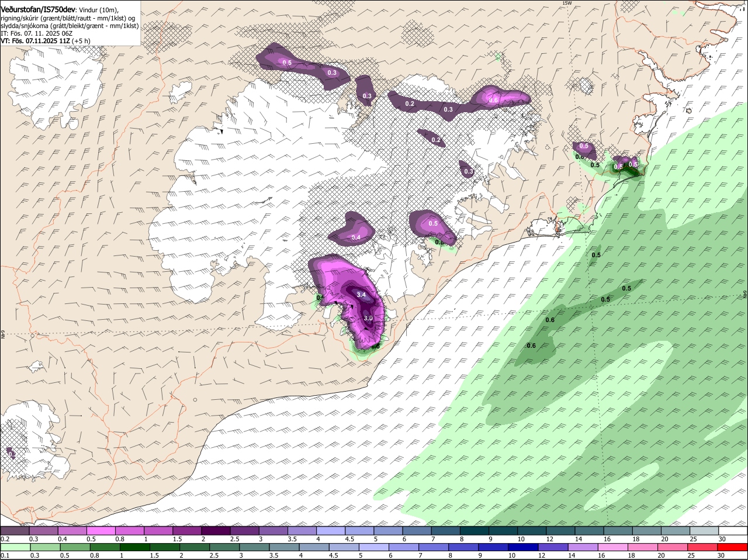Viewport: 748px width, 560px height.
Task: Click the 3.4 snowfall value on the map
Action: [361, 295]
